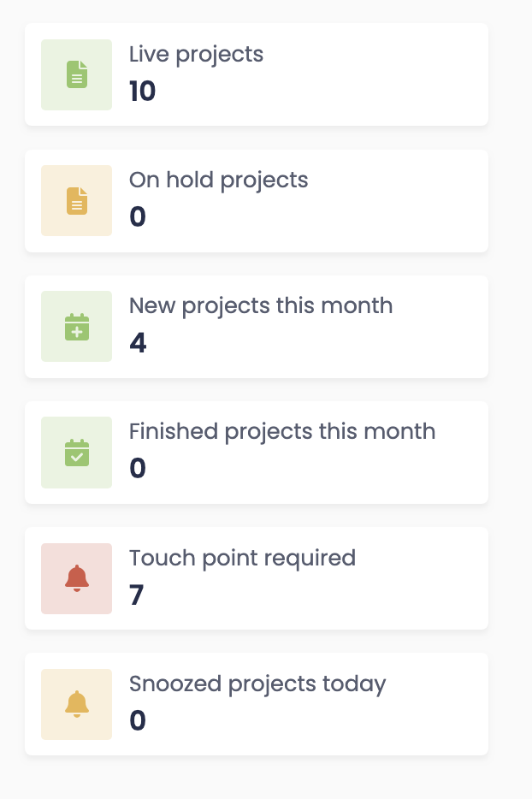The width and height of the screenshot is (532, 799).
Task: Open the "Live projects" label
Action: tap(196, 55)
